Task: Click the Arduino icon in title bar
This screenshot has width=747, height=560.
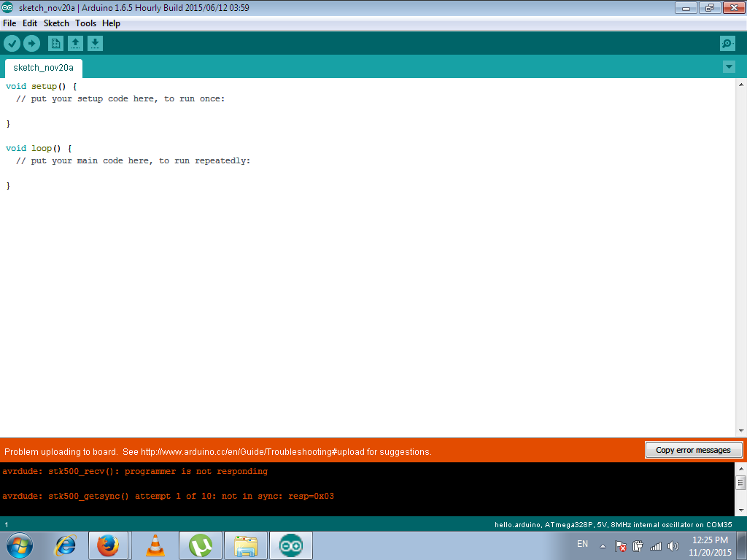Action: (x=7, y=7)
